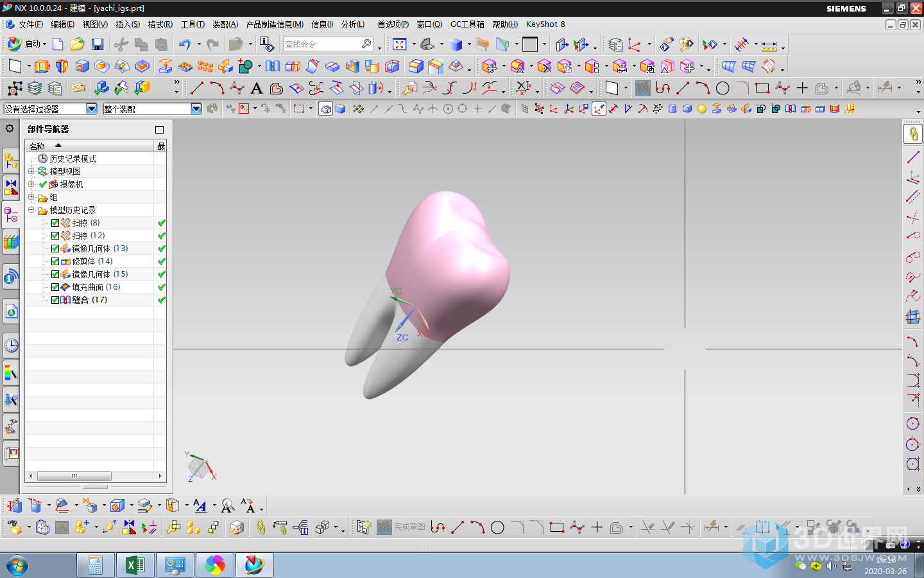Open the 启动 dropdown arrow
924x578 pixels.
click(44, 44)
